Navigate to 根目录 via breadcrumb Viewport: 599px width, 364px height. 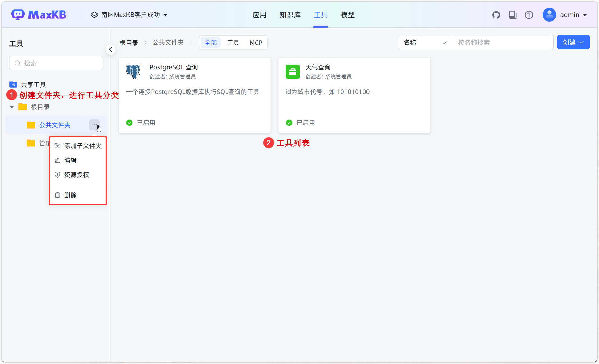tap(129, 42)
